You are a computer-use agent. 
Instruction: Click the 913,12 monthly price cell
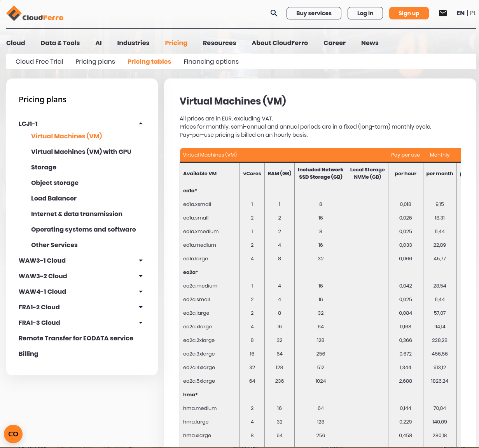[x=440, y=368]
